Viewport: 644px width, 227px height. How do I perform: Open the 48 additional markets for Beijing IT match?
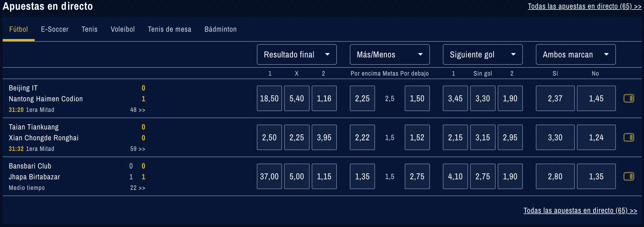coord(137,110)
